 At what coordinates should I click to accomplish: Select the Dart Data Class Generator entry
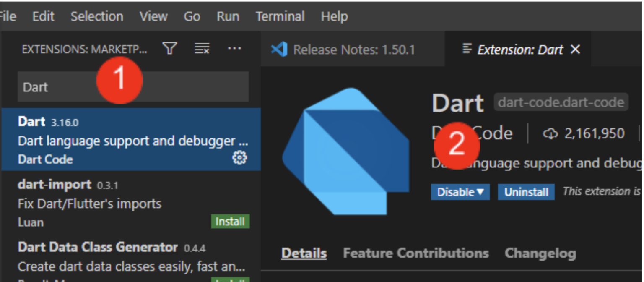(131, 259)
